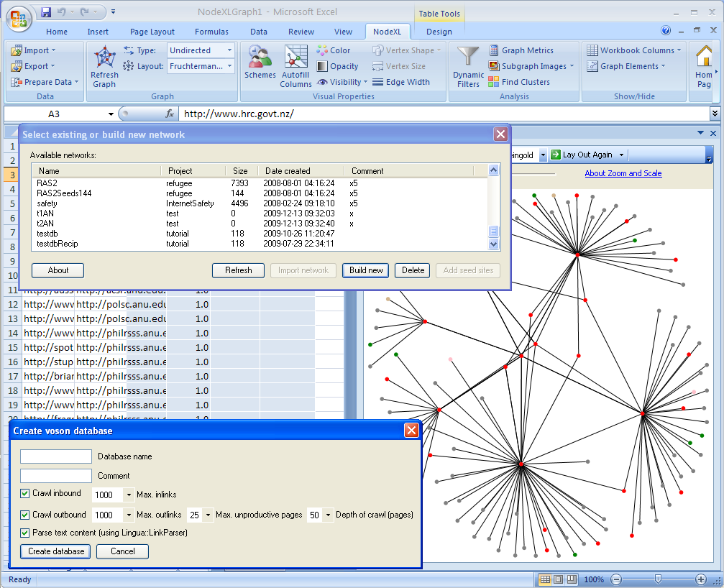Switch to the Insert ribbon tab

point(98,32)
